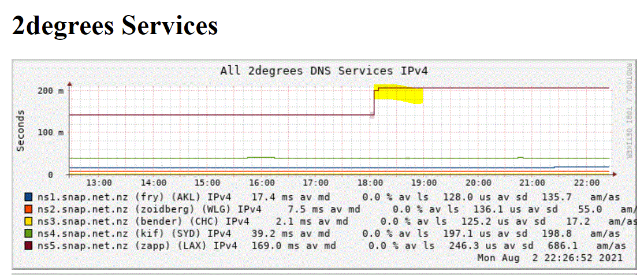Image resolution: width=644 pixels, height=275 pixels.
Task: Click the 246.3 us av sd value
Action: [490, 246]
